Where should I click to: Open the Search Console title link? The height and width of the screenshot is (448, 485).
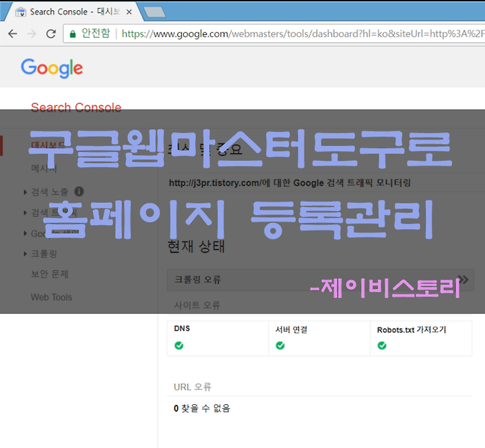(x=76, y=107)
